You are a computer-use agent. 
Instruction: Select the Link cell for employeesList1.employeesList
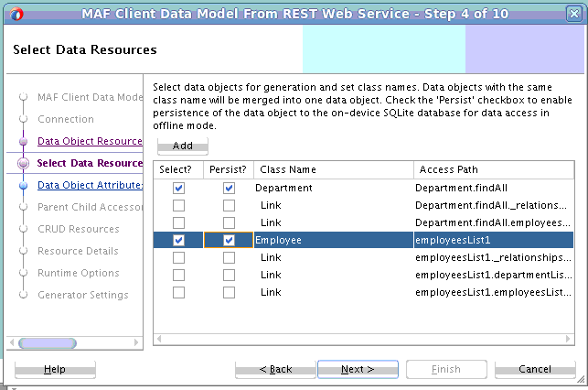coord(334,292)
